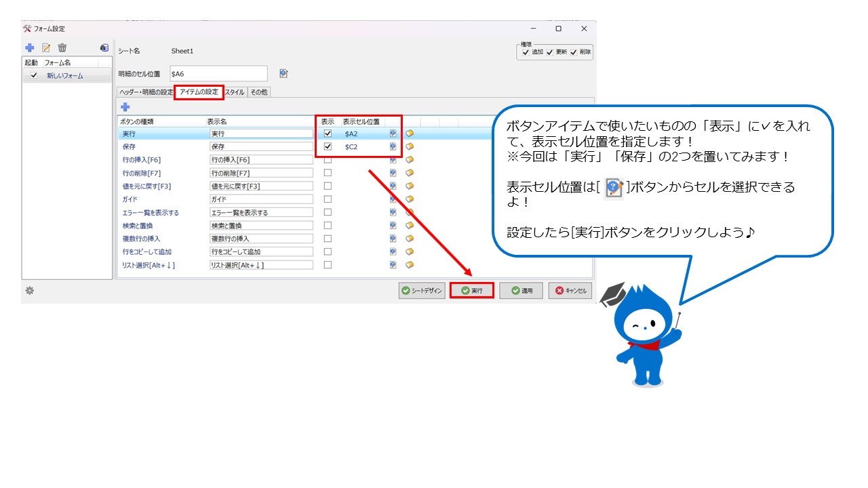The width and height of the screenshot is (868, 488).
Task: Click the blue plus add-form icon
Action: point(30,48)
